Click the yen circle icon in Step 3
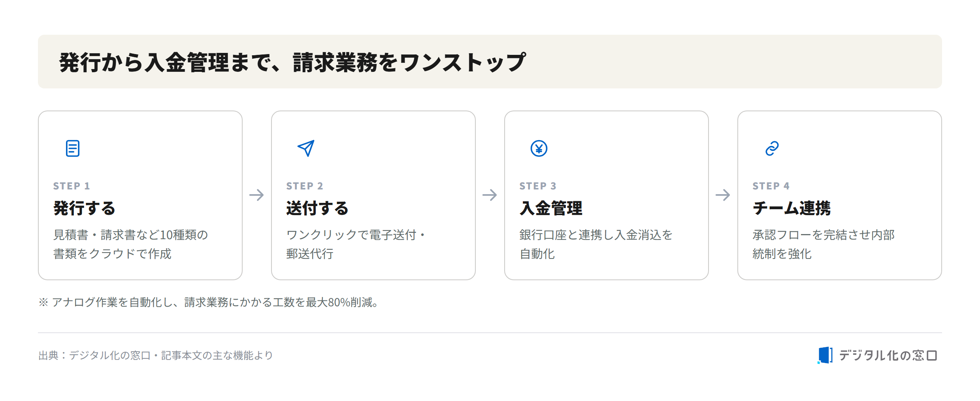Screen dimensions: 980x401 pyautogui.click(x=539, y=148)
